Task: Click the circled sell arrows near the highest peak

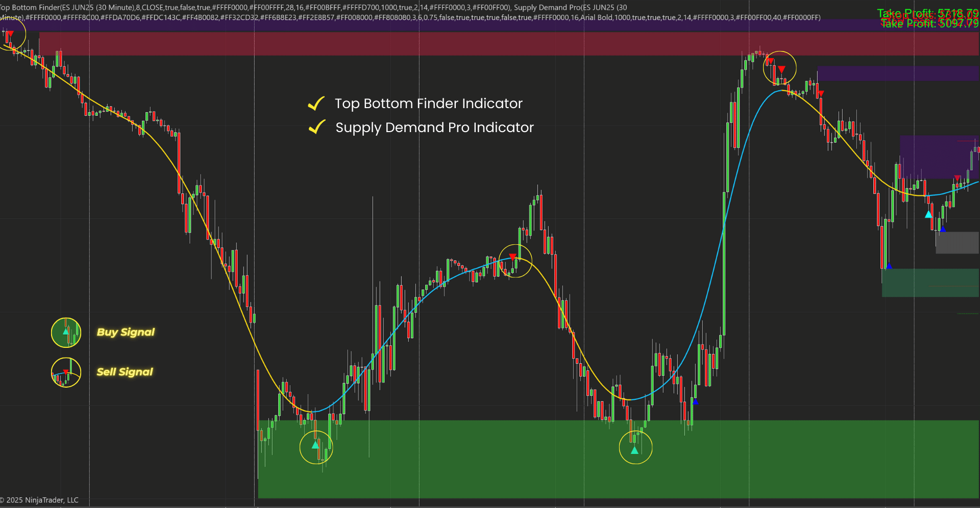Action: 779,68
